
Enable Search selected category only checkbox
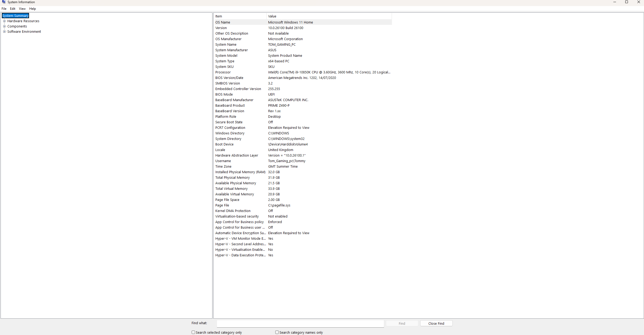193,332
